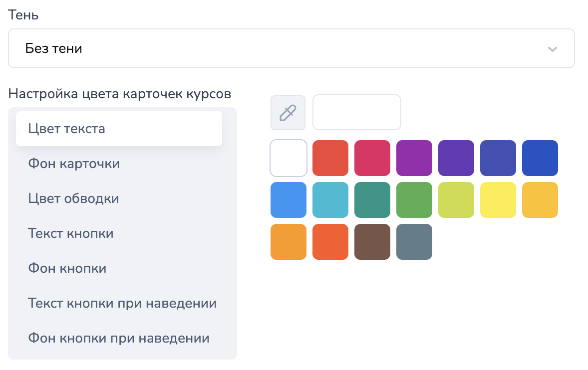Choose the blue-grey swatch
Viewport: 588px width, 370px height.
[x=414, y=242]
